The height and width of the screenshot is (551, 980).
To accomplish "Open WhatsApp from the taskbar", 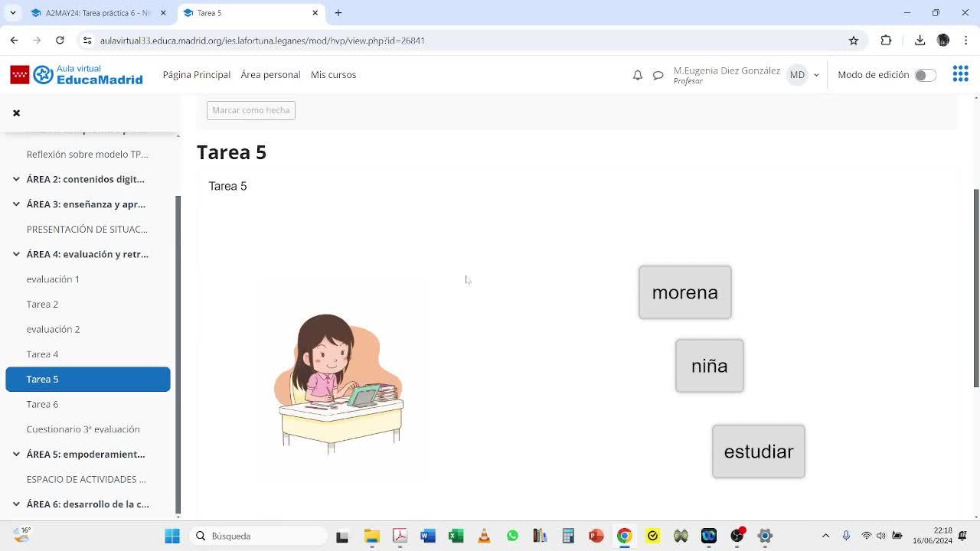I will [x=512, y=536].
